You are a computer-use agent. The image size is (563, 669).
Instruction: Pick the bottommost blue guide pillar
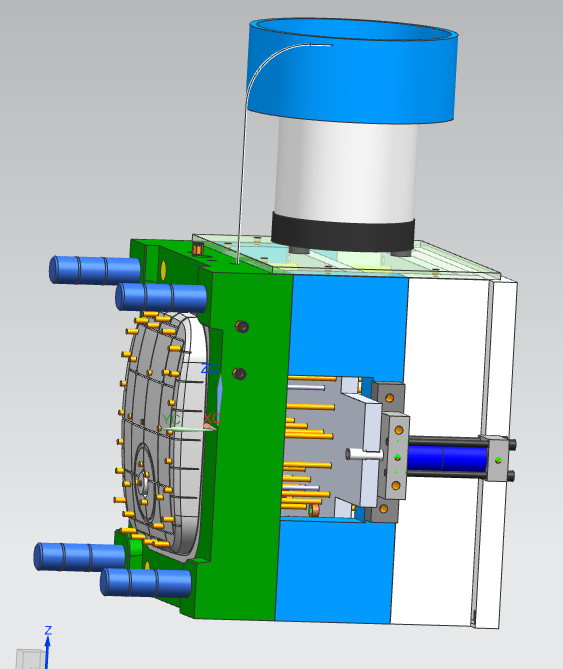146,582
